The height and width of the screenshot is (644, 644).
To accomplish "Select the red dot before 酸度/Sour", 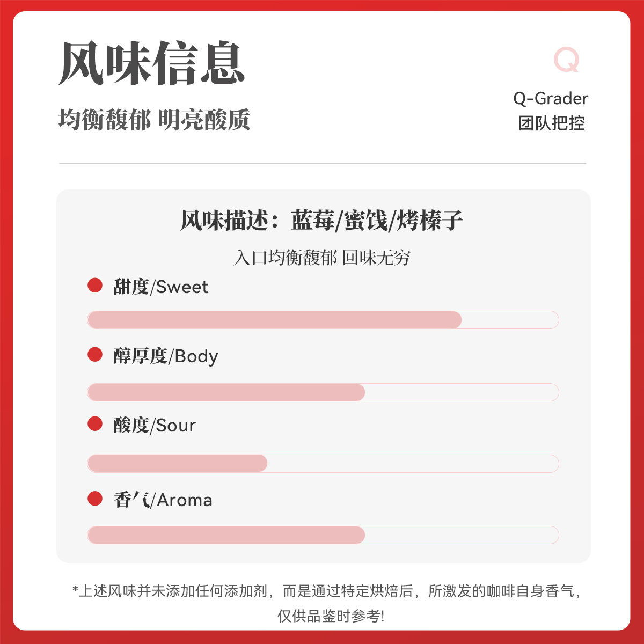I will (95, 424).
